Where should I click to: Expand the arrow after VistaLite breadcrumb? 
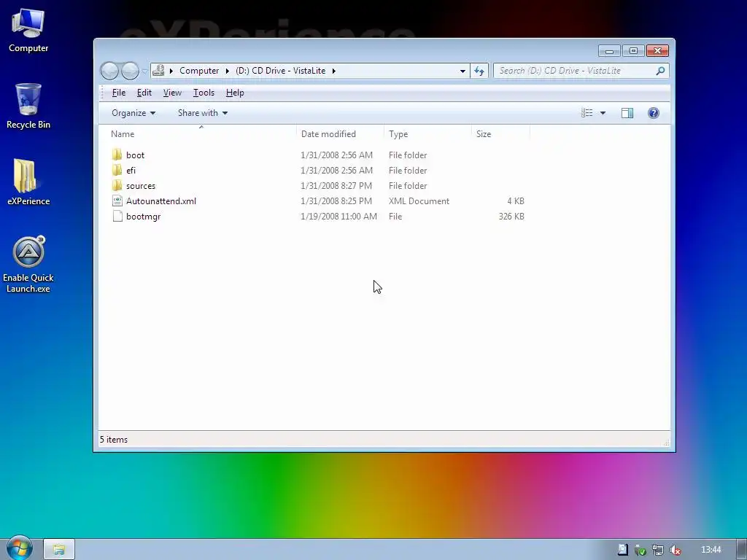[334, 71]
